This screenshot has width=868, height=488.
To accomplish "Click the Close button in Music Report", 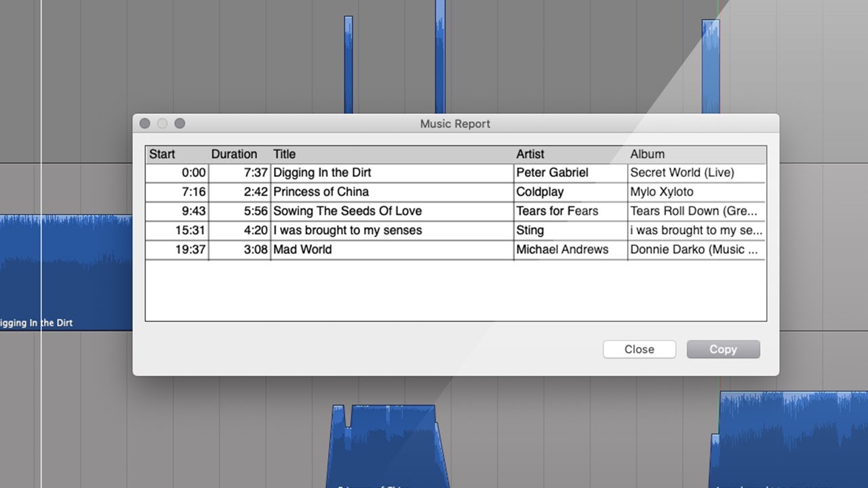I will 639,349.
